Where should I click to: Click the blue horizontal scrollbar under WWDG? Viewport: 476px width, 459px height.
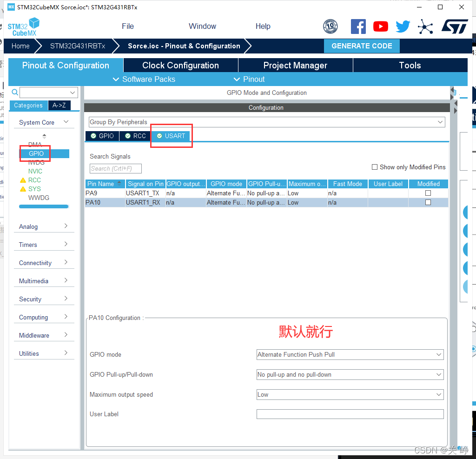[43, 206]
